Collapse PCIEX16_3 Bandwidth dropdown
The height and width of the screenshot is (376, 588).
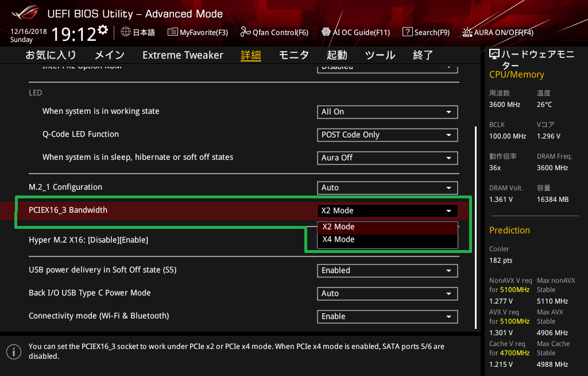click(388, 211)
